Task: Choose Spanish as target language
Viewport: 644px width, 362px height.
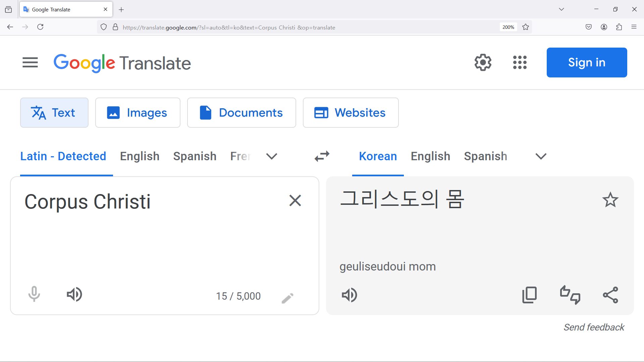Action: coord(485,156)
